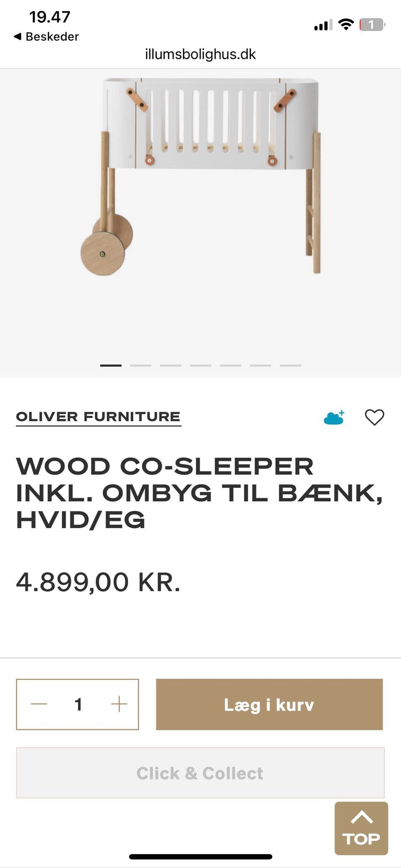This screenshot has width=401, height=868.
Task: Jump to the last carousel indicator
Action: pyautogui.click(x=290, y=365)
